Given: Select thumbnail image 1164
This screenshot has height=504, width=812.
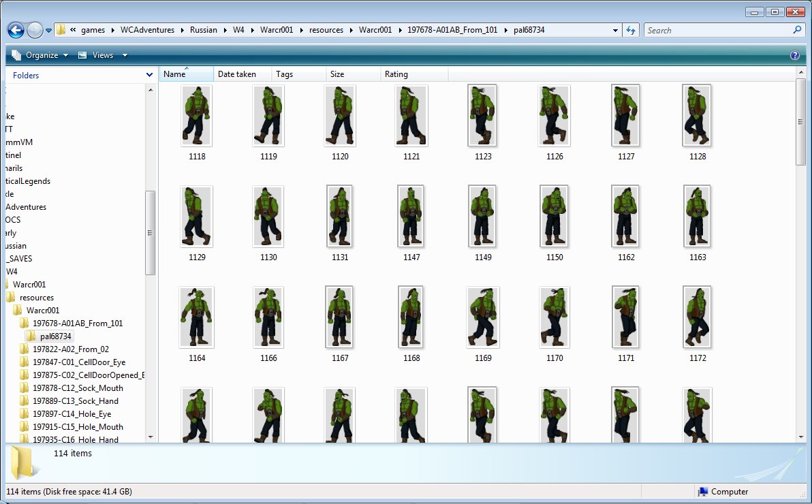Looking at the screenshot, I should (197, 317).
